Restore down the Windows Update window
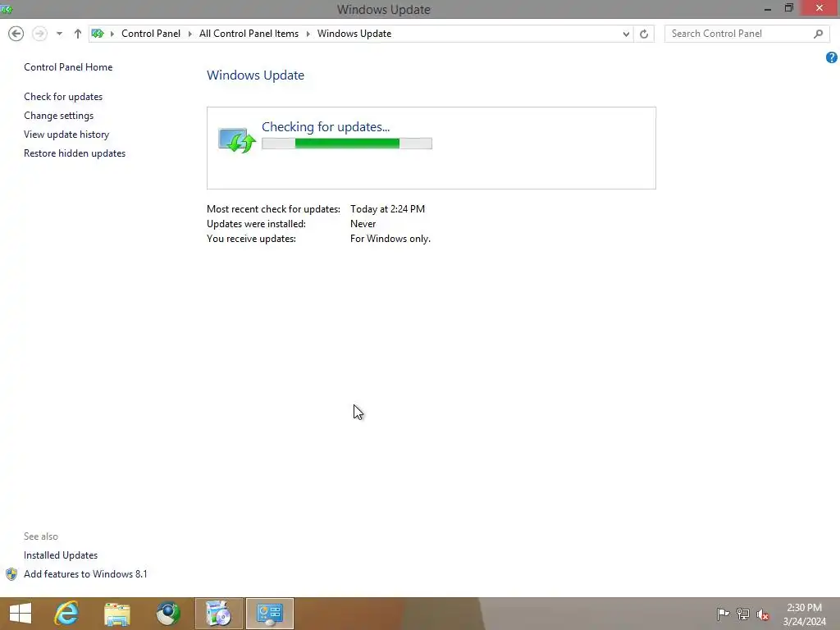 click(x=789, y=8)
